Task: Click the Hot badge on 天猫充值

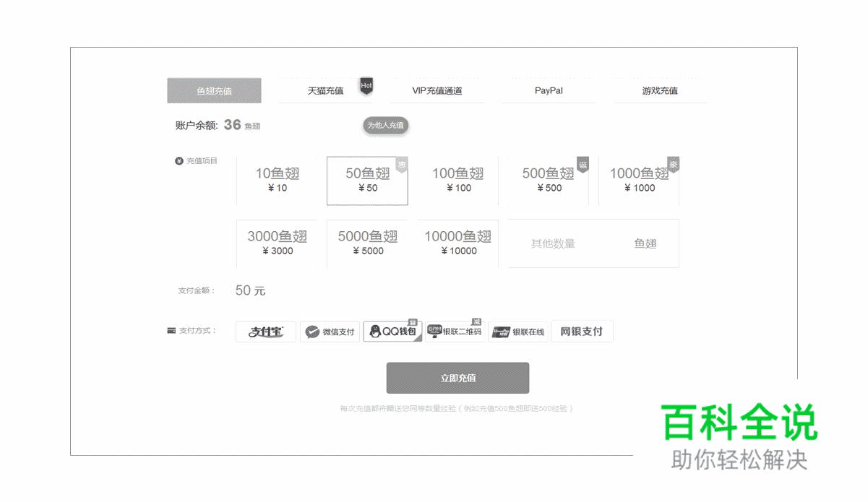Action: click(x=366, y=85)
